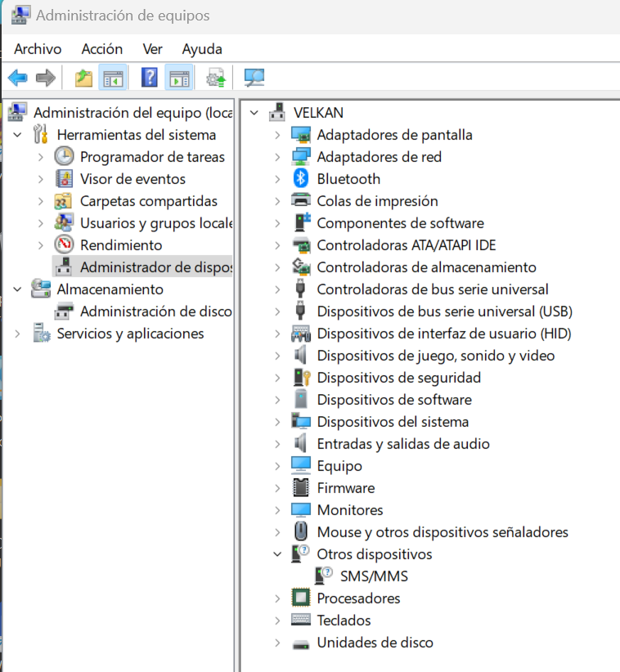
Task: Select Dispositivos de juego, sonido y video
Action: pos(436,356)
